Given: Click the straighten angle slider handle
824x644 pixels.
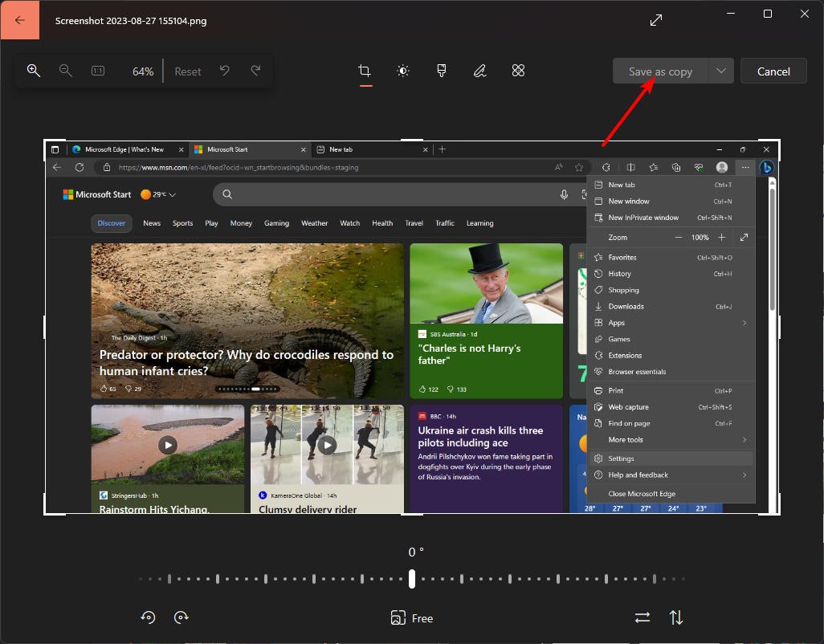Looking at the screenshot, I should [x=412, y=578].
